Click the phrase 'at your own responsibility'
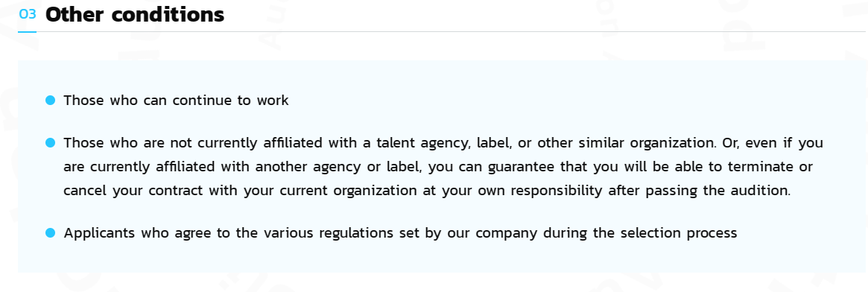This screenshot has height=292, width=868. click(513, 191)
